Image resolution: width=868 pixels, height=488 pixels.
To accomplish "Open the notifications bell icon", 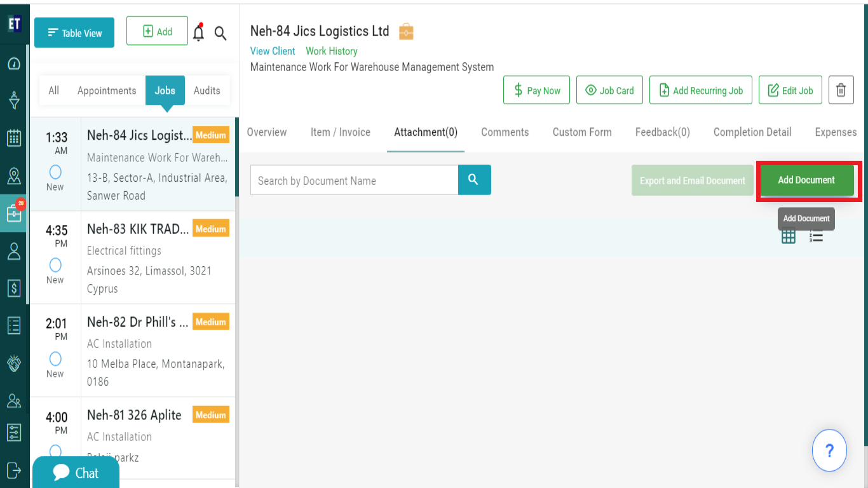I will (x=199, y=32).
